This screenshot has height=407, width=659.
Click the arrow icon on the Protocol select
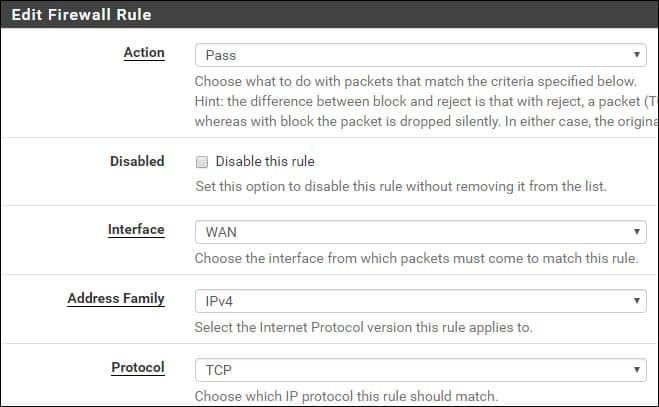pyautogui.click(x=637, y=369)
